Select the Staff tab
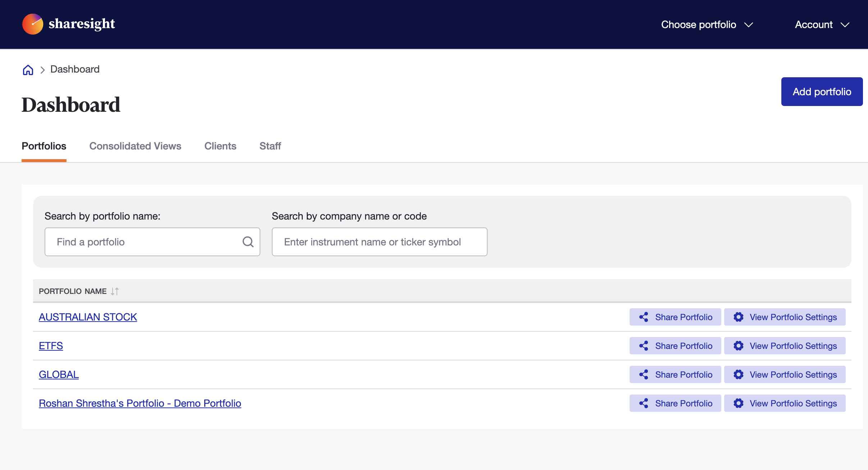 (x=270, y=146)
